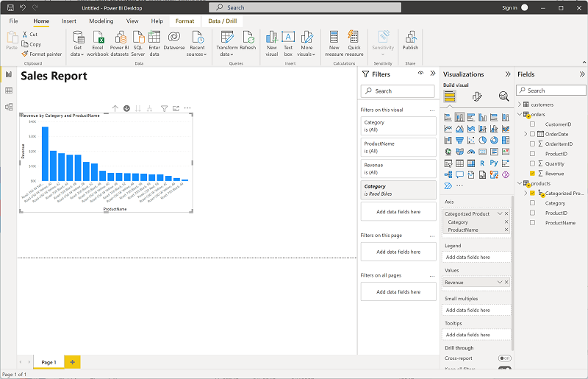Open the Modeling ribbon tab
588x379 pixels.
click(x=101, y=21)
